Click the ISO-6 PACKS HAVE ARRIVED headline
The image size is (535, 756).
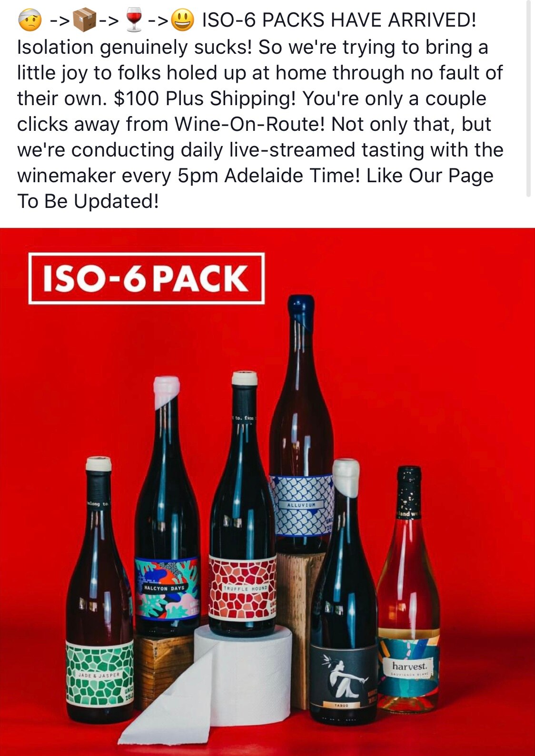(x=339, y=20)
